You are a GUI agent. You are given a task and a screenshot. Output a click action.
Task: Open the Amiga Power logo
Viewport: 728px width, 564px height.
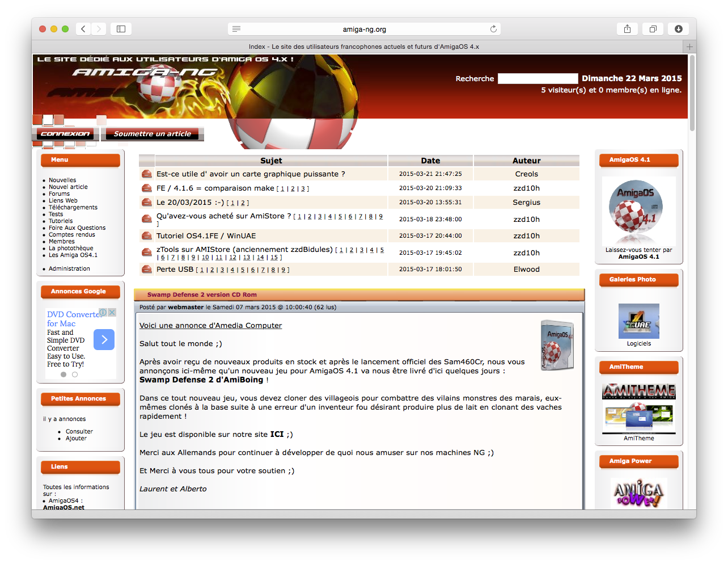pyautogui.click(x=638, y=493)
